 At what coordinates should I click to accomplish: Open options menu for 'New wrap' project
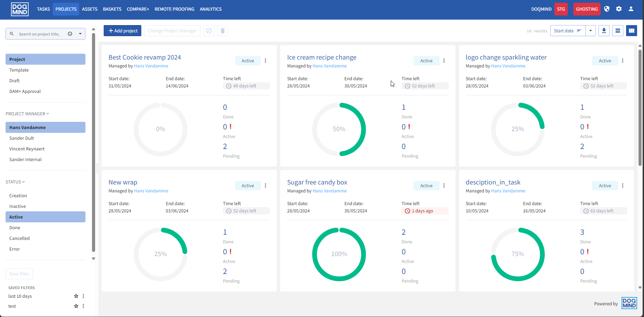[265, 186]
